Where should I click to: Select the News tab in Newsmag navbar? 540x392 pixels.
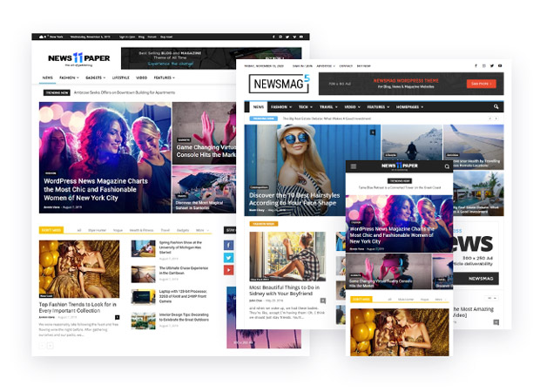258,107
